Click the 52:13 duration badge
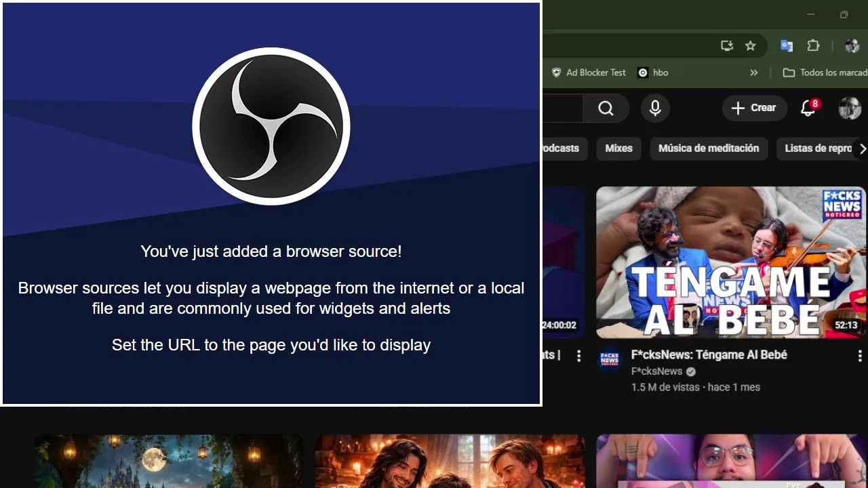Image resolution: width=868 pixels, height=488 pixels. [846, 325]
